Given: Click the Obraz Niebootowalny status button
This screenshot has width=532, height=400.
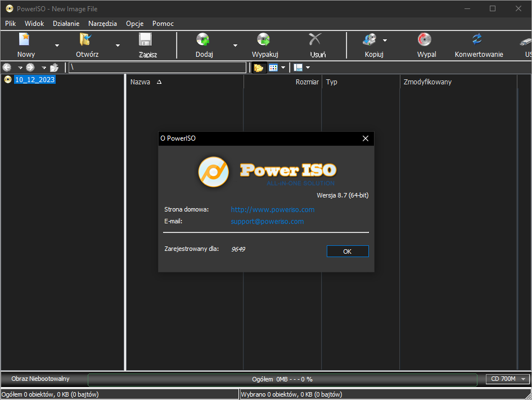Looking at the screenshot, I should (x=40, y=379).
